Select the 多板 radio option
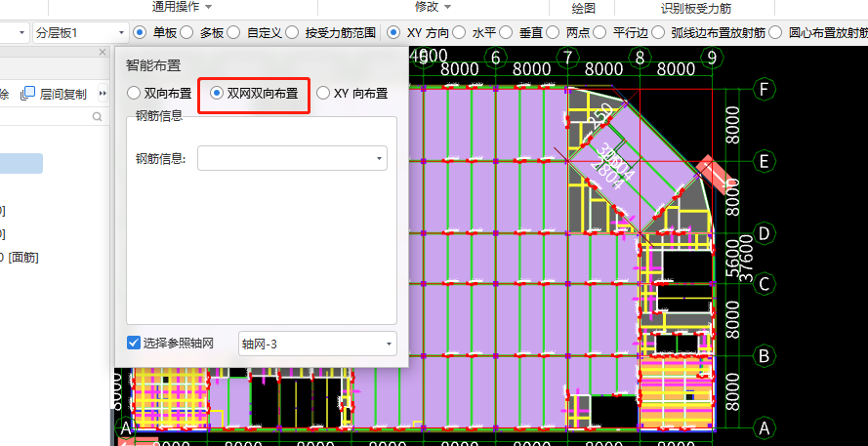Screen dimensions: 868x446 click(x=186, y=32)
